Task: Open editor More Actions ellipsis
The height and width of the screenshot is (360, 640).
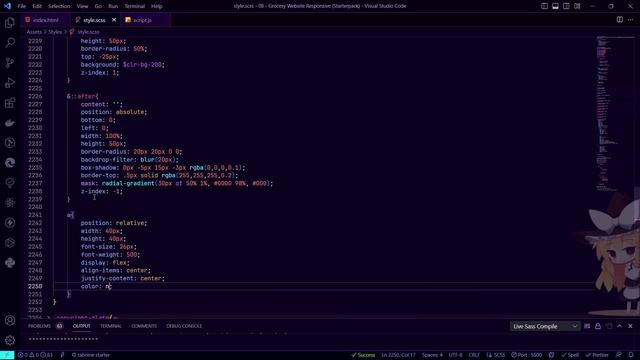Action: [630, 20]
